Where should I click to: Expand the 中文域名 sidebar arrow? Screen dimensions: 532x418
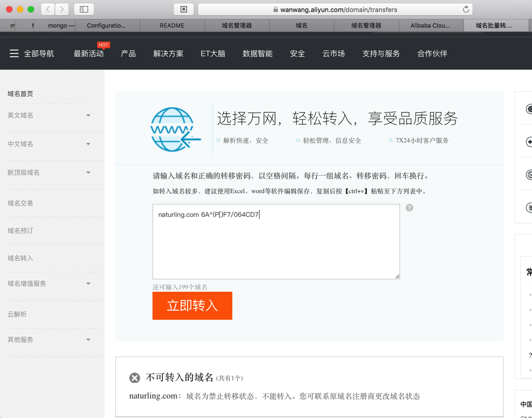88,144
